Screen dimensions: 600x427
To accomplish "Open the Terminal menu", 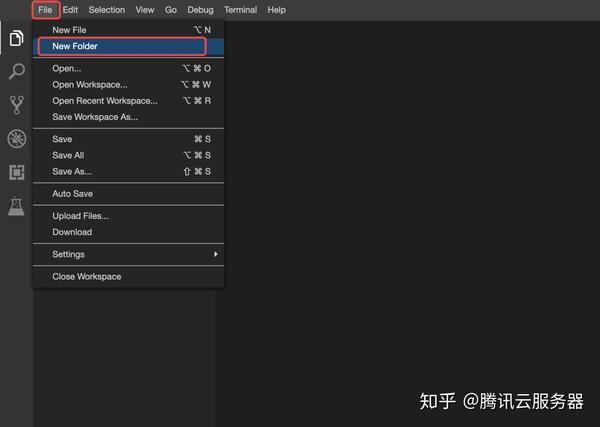I will [240, 10].
